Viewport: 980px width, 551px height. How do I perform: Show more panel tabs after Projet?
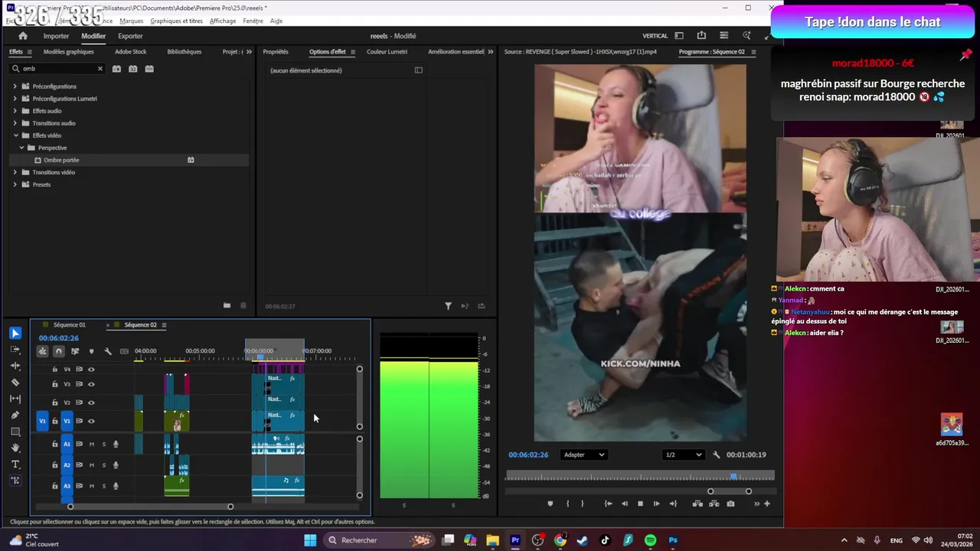coord(249,52)
